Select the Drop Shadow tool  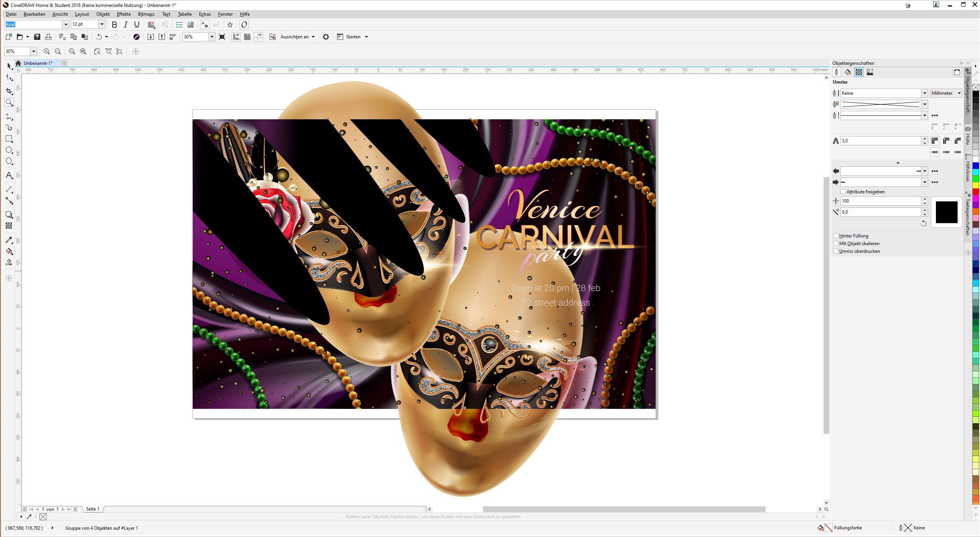9,215
